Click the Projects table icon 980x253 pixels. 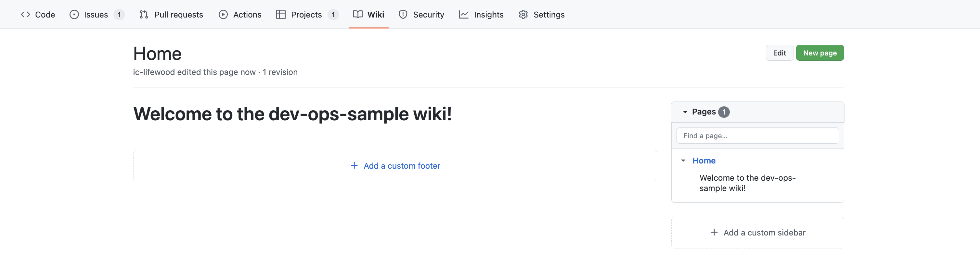pos(281,15)
